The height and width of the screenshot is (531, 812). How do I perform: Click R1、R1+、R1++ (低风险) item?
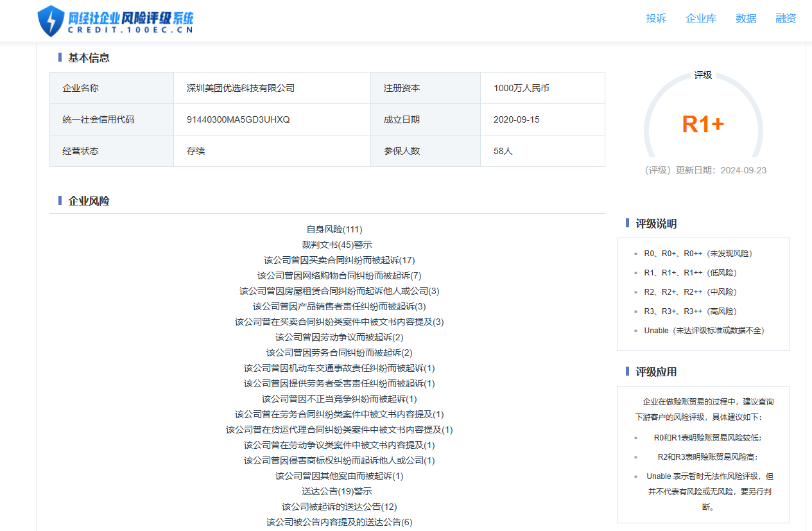pyautogui.click(x=691, y=273)
